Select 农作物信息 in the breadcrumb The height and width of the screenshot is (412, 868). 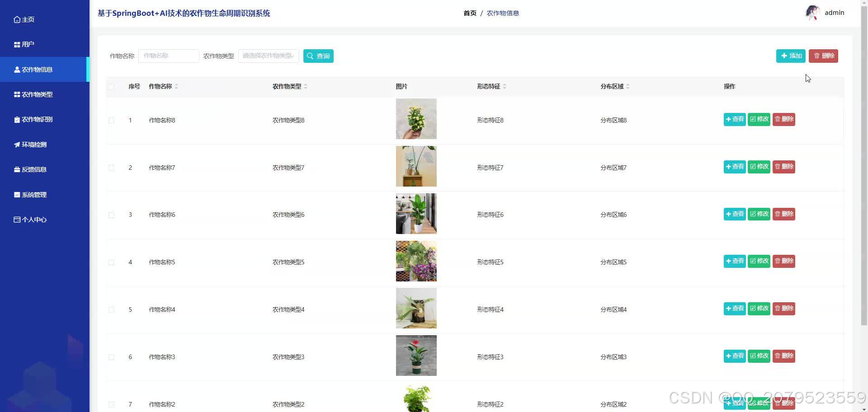(x=503, y=13)
